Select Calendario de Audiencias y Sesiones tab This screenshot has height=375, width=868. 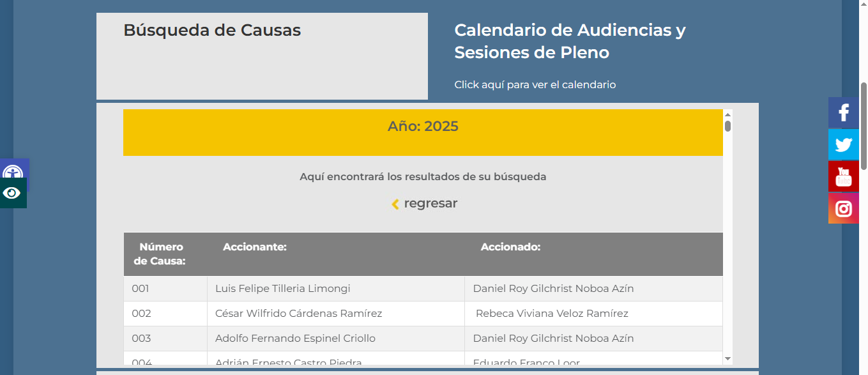tap(570, 41)
